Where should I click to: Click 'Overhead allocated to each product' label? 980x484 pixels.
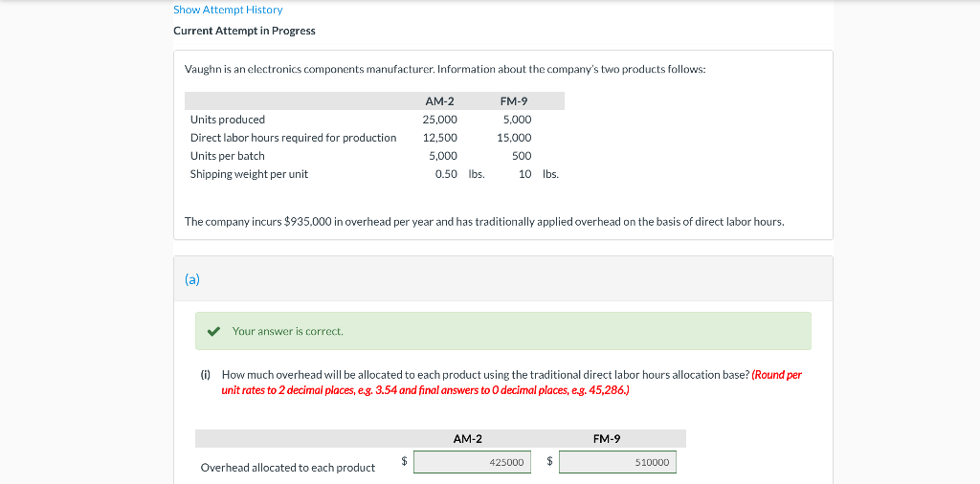(x=287, y=467)
